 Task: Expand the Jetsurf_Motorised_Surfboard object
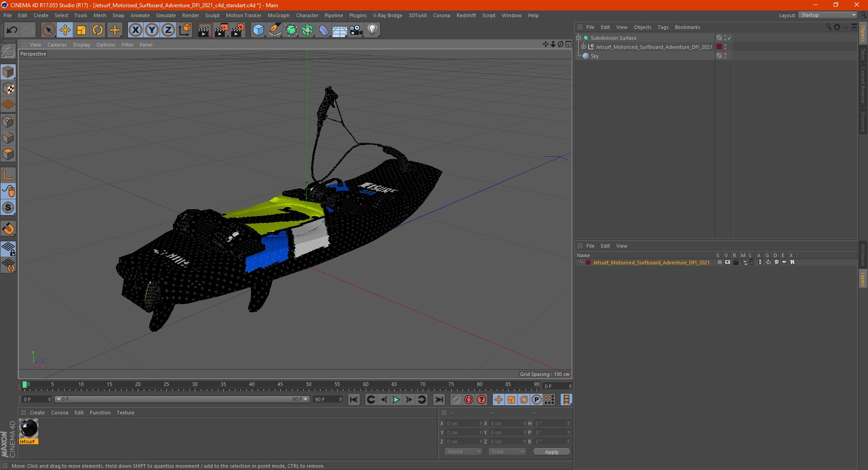coord(584,47)
